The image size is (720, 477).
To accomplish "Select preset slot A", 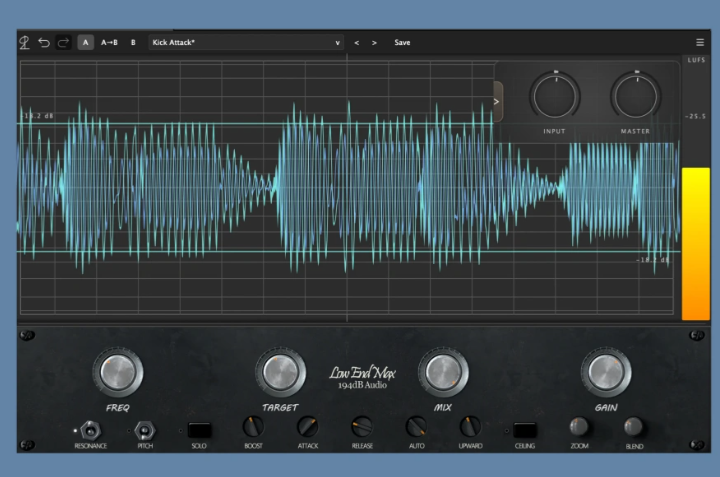I will point(85,42).
